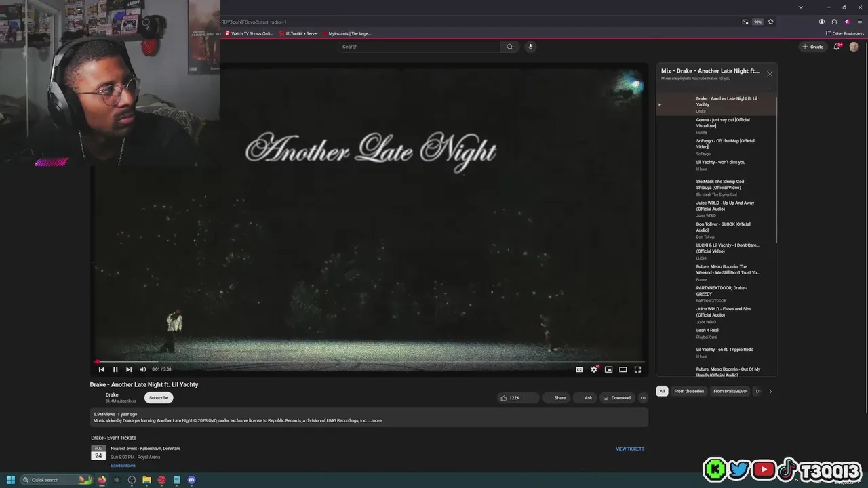Viewport: 868px width, 488px height.
Task: Open Watch TV Shows Online bookmark
Action: [249, 33]
